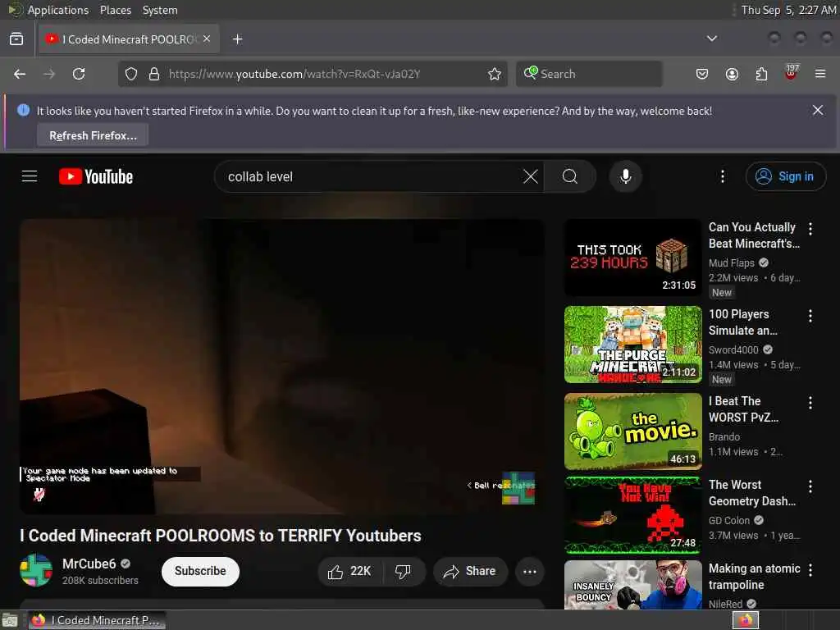840x630 pixels.
Task: Open the Firefox View icon
Action: click(16, 39)
